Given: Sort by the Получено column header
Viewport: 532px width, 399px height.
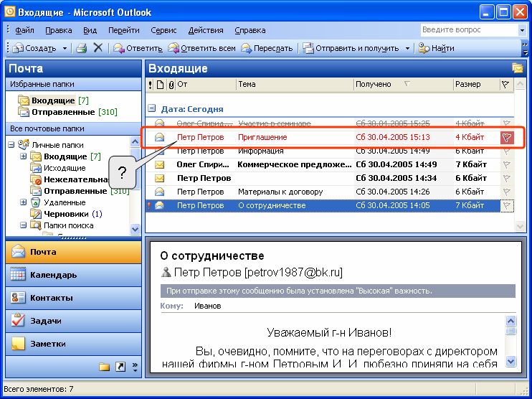Looking at the screenshot, I should (x=404, y=85).
